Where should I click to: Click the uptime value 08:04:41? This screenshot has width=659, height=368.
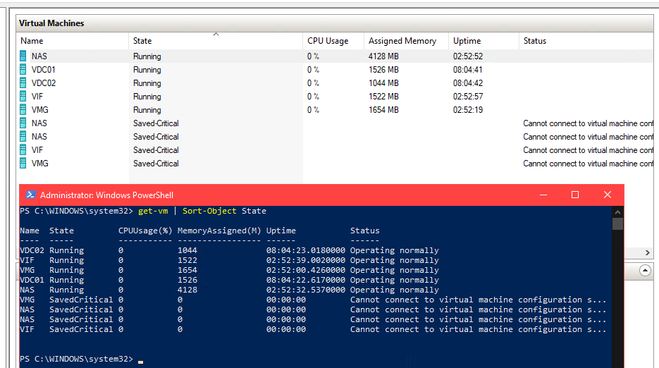click(x=468, y=70)
